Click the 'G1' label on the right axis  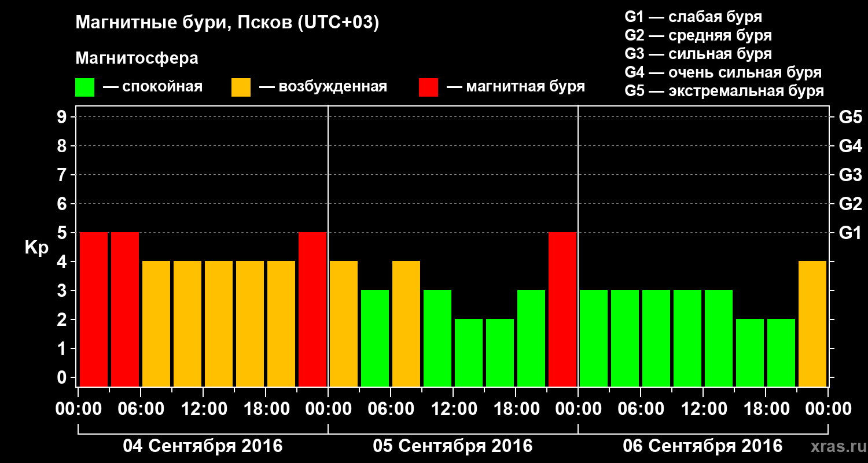[x=851, y=233]
